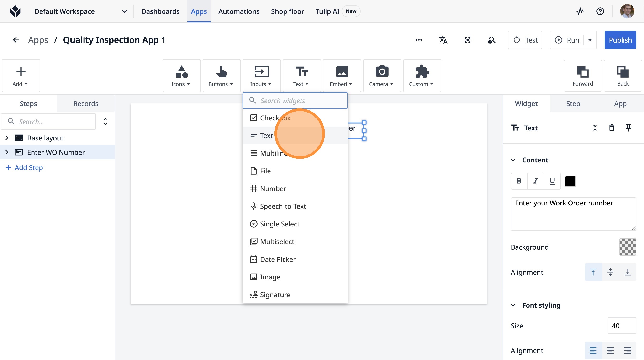Open the help question mark icon

[x=600, y=11]
